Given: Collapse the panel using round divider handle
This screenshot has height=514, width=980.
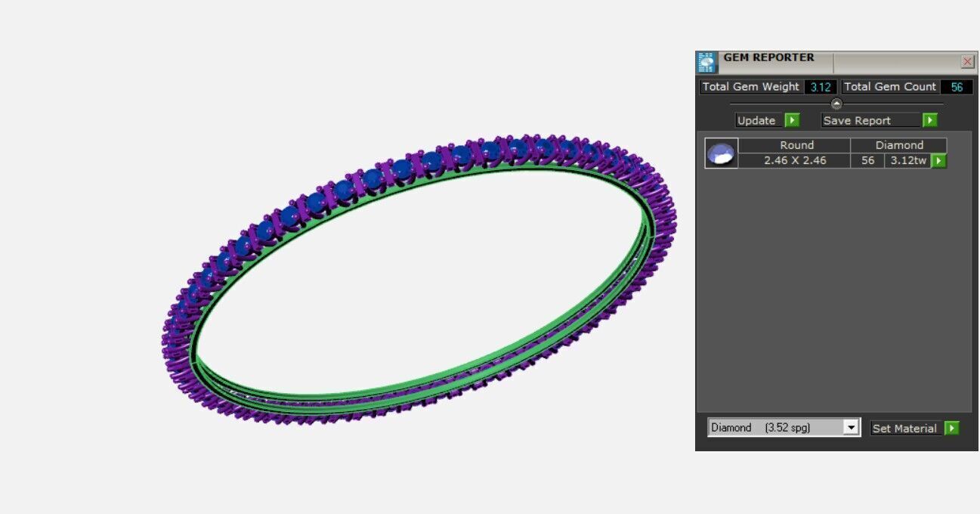Looking at the screenshot, I should coord(836,104).
